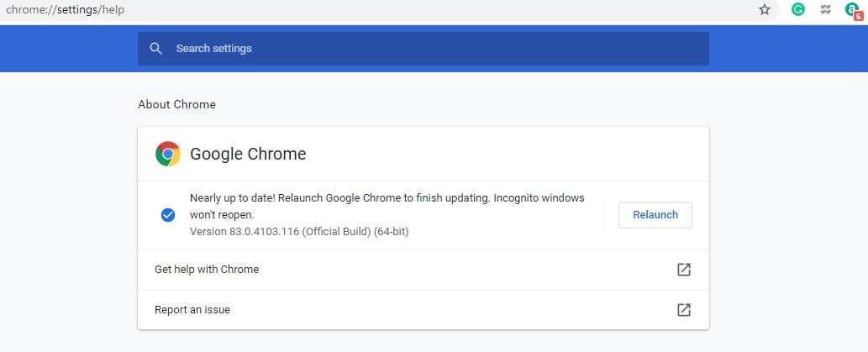Click the About Chrome heading

click(x=176, y=105)
